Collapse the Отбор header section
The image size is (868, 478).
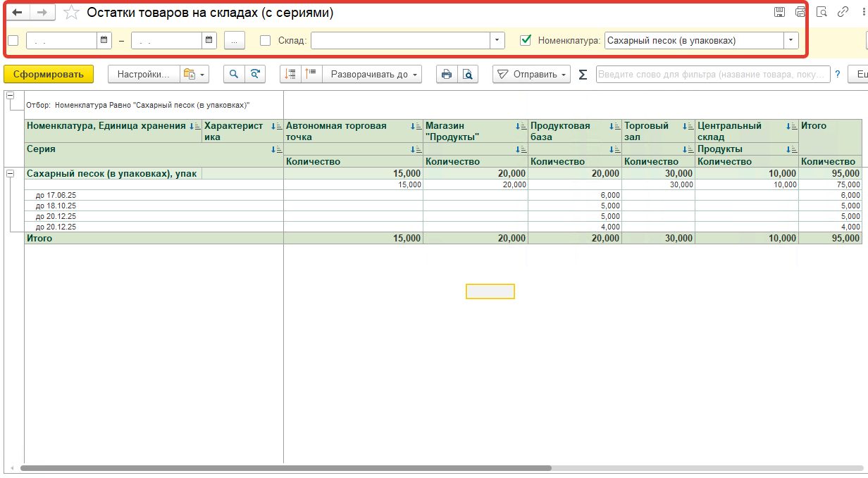pos(10,95)
